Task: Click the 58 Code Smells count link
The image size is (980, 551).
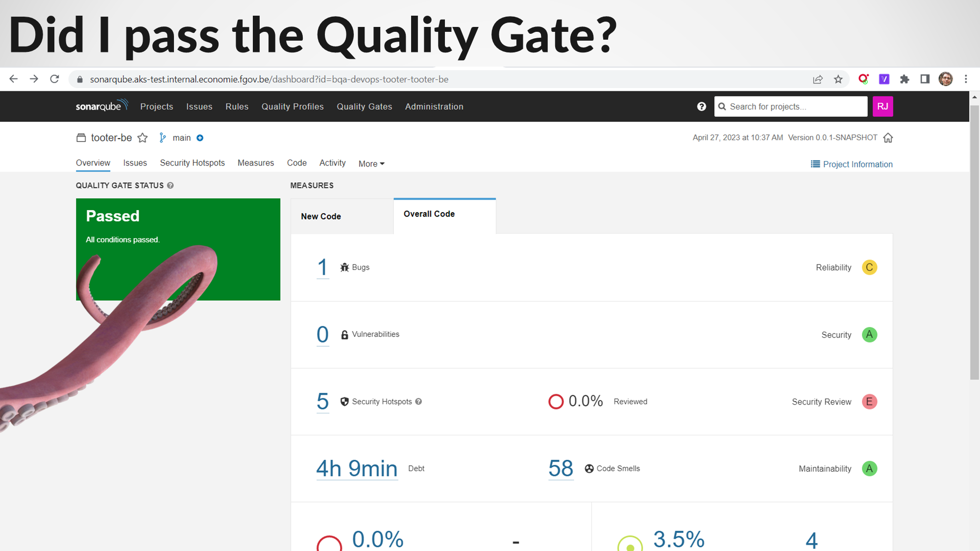Action: (x=561, y=469)
